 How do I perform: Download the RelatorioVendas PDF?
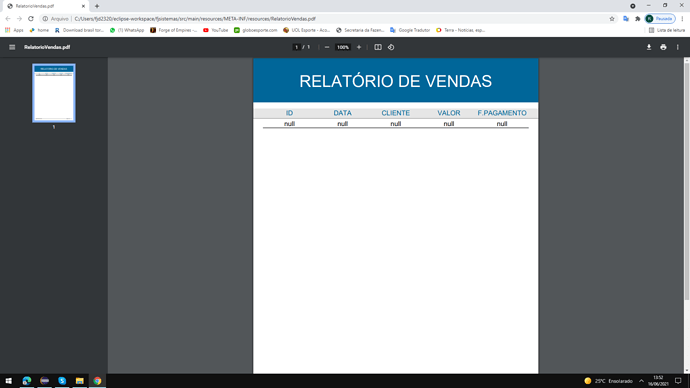649,47
